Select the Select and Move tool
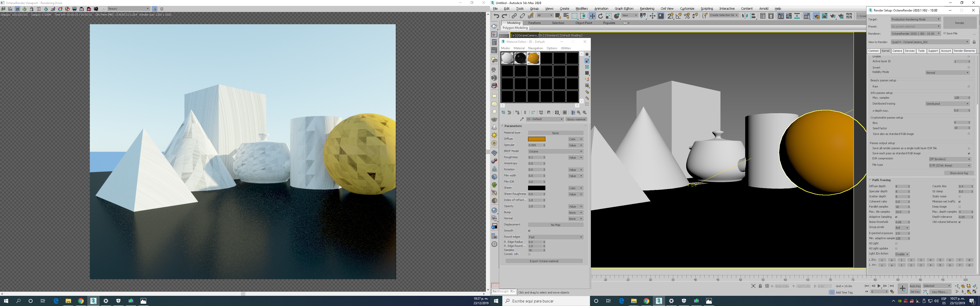The height and width of the screenshot is (306, 980). (592, 16)
